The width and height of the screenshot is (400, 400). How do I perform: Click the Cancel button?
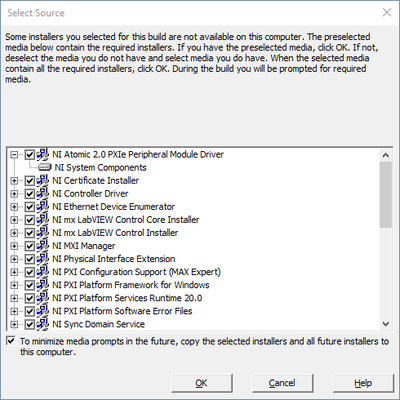click(x=282, y=383)
